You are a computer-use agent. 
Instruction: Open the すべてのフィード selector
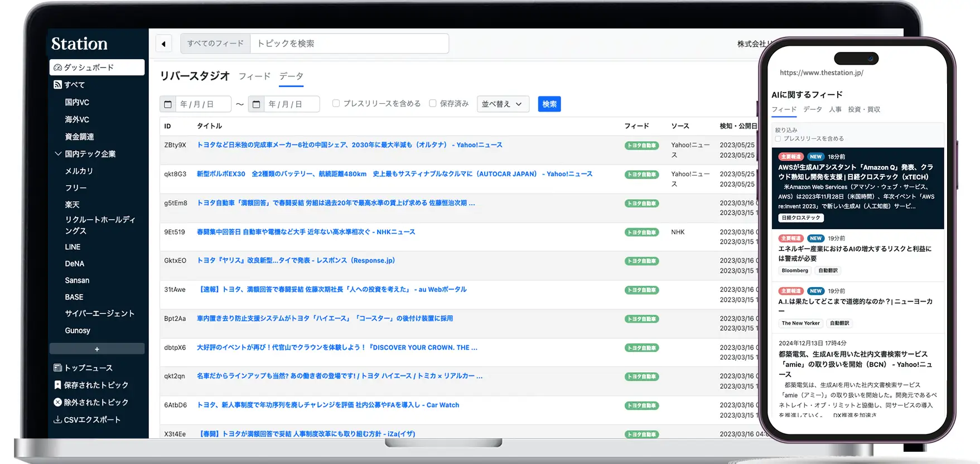click(x=215, y=43)
